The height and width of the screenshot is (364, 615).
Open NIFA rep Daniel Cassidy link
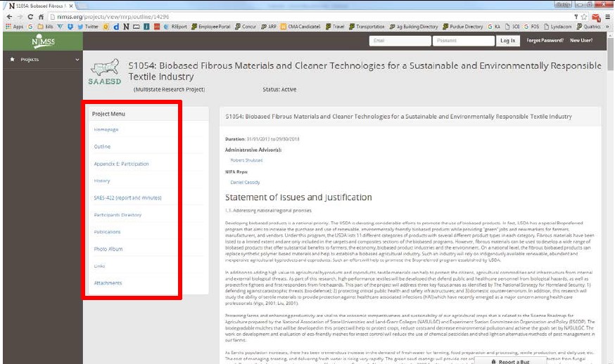coord(245,182)
